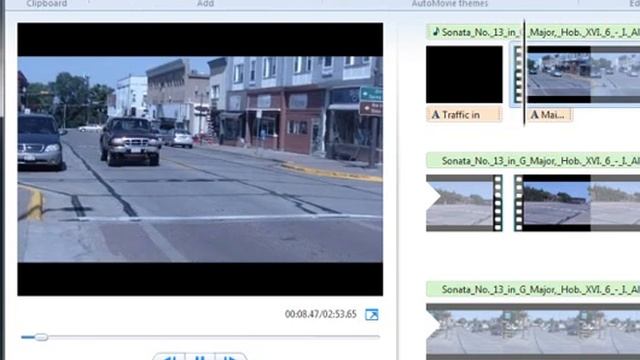Click the first row Sonata music track

tap(533, 32)
